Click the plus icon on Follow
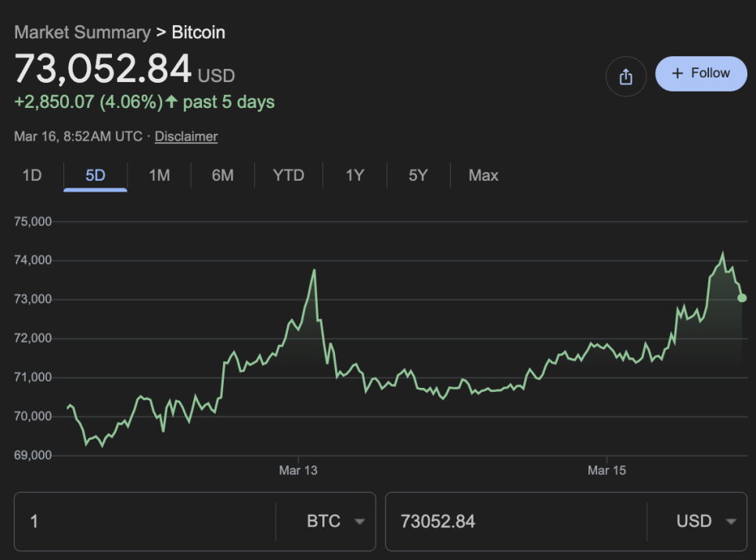Screen dimensions: 756x560 click(678, 74)
